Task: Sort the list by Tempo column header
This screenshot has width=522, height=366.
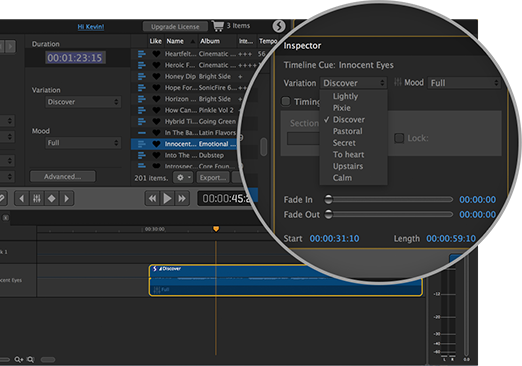Action: 268,41
